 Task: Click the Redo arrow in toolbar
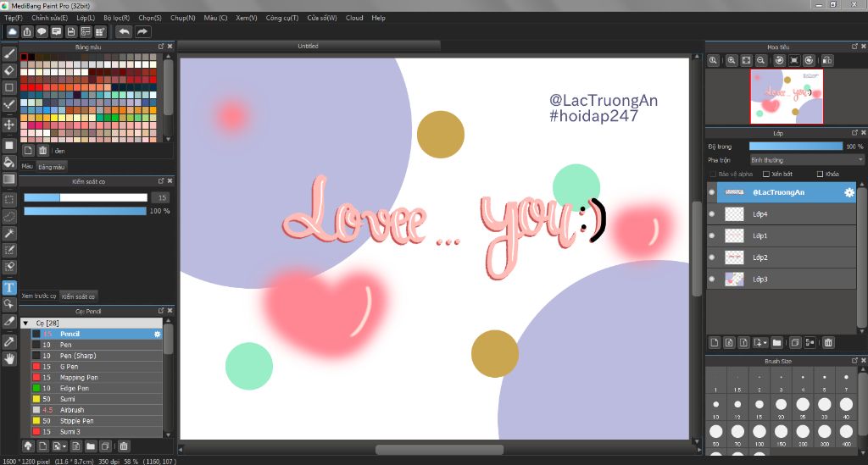tap(142, 31)
